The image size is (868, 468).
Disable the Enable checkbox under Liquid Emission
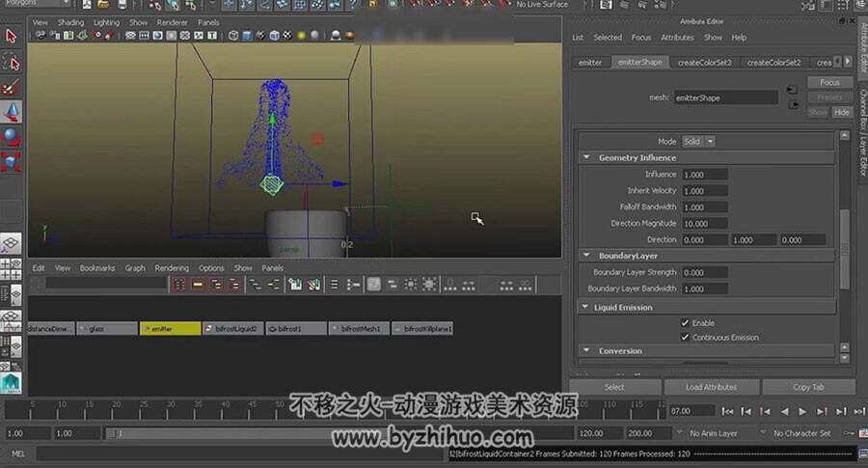(x=685, y=323)
